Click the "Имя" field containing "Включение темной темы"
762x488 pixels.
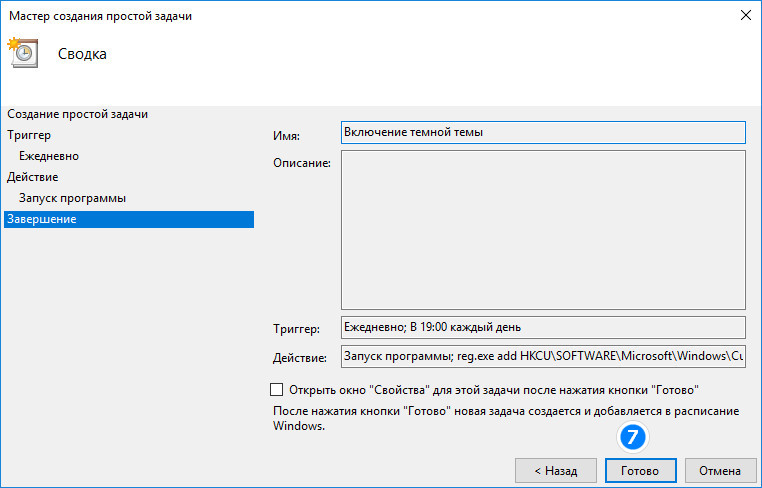[x=543, y=132]
